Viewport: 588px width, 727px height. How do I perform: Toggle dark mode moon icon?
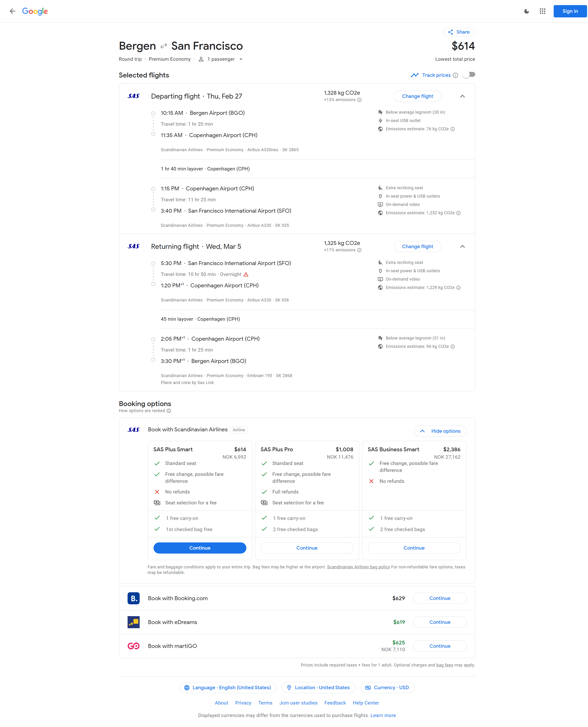tap(526, 11)
